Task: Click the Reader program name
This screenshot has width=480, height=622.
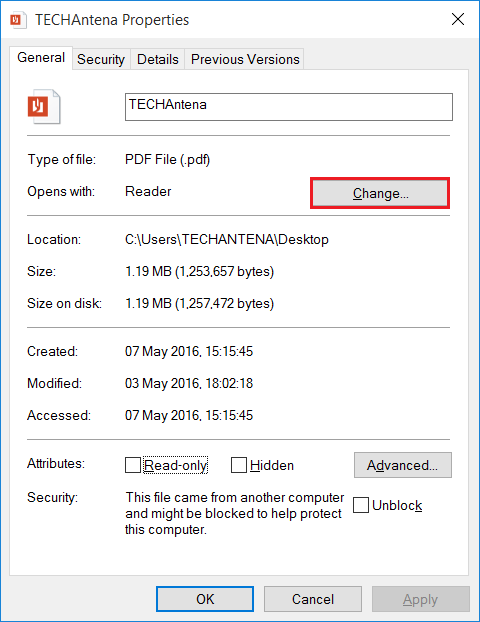Action: click(x=148, y=192)
